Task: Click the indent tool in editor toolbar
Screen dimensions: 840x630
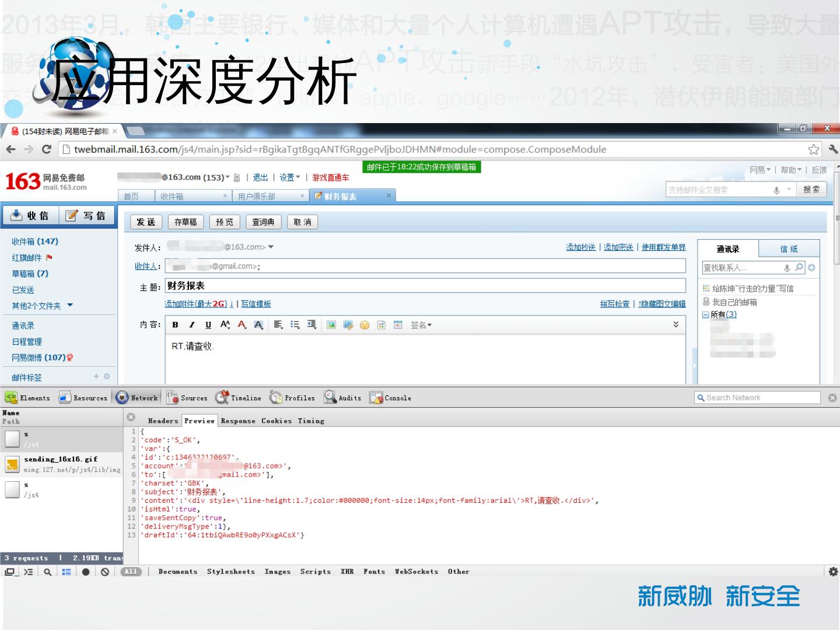Action: [312, 325]
